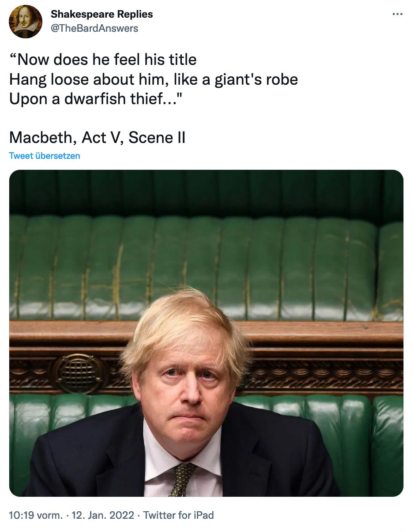Click the "Macbeth, Act V, Scene II" text

point(97,138)
